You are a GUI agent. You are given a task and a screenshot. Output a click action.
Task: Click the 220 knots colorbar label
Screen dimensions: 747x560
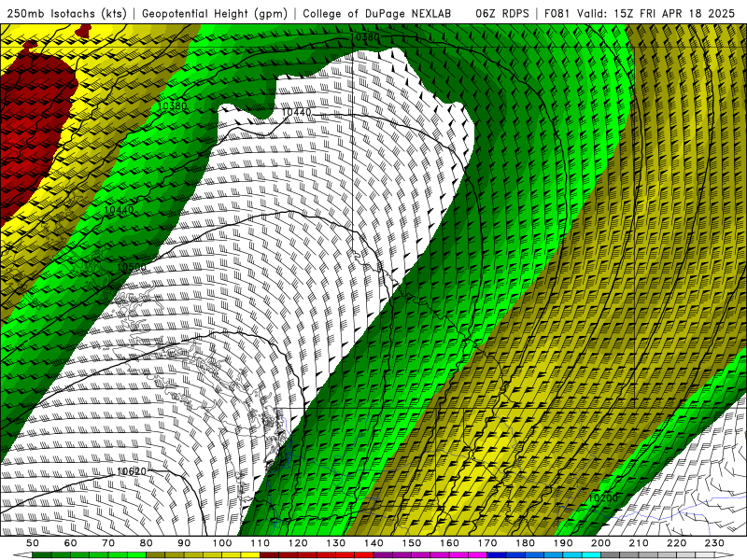tap(676, 543)
